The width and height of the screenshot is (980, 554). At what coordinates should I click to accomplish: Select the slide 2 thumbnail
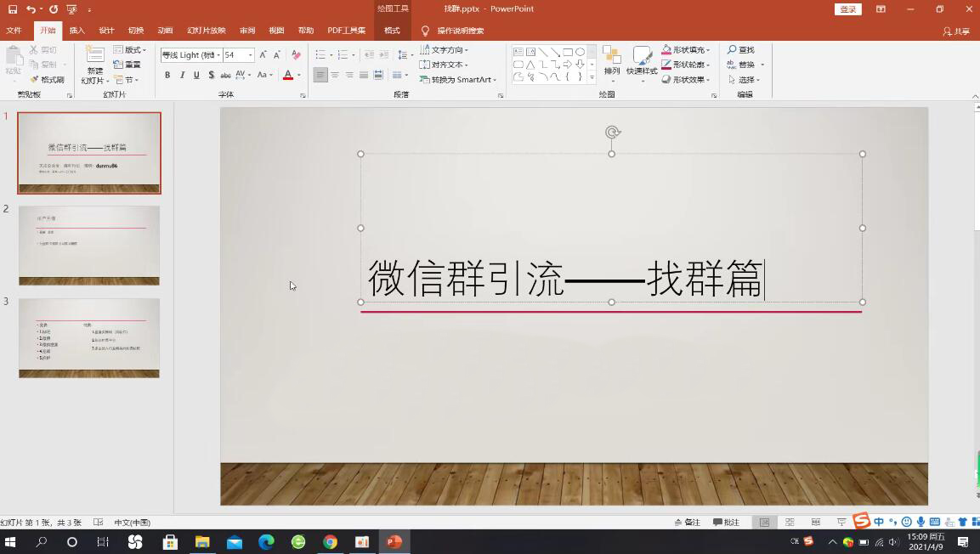pos(89,245)
